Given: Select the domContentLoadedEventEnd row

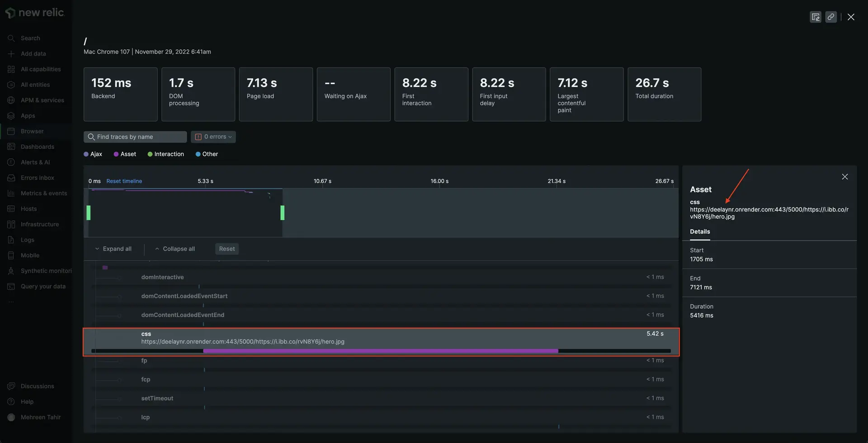Looking at the screenshot, I should [x=381, y=317].
